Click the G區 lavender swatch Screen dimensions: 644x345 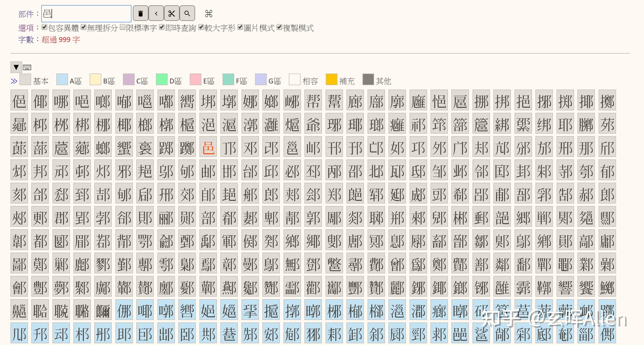point(261,79)
